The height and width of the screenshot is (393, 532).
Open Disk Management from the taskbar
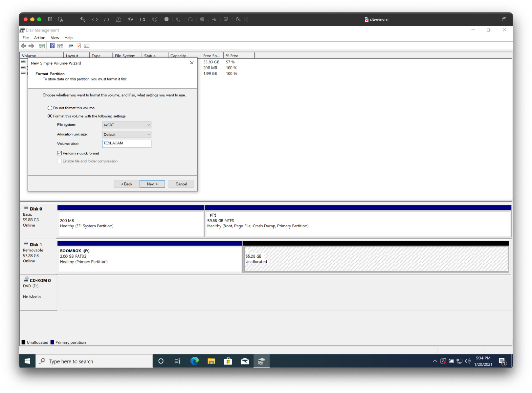(x=261, y=361)
